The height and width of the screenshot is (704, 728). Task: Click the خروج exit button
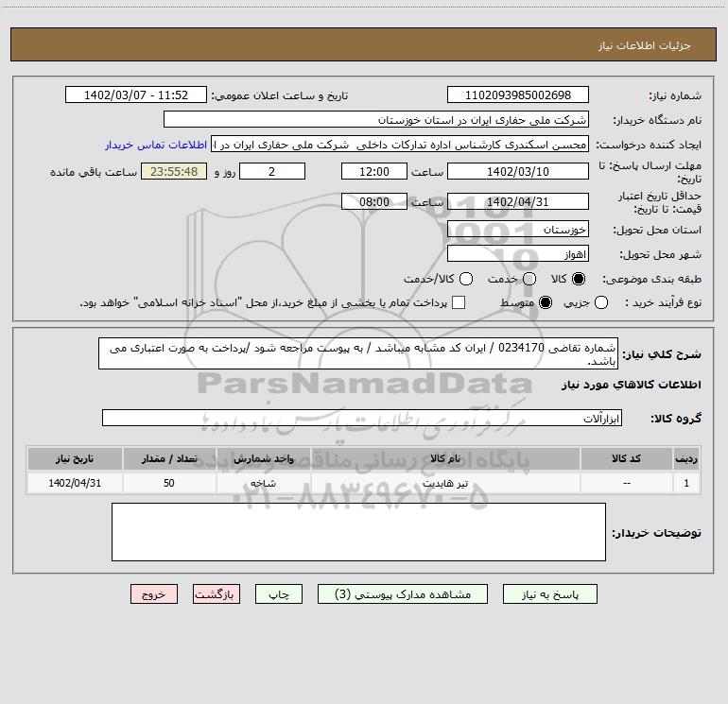[154, 594]
